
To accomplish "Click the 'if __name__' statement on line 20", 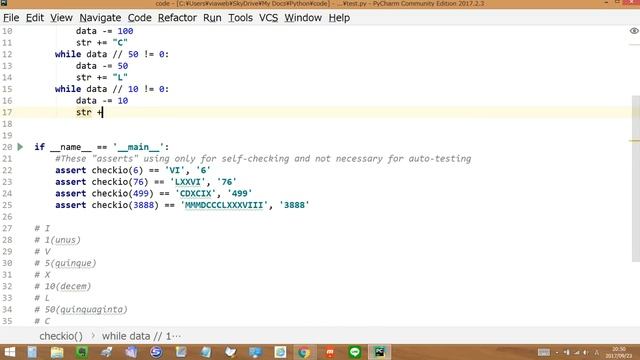I will [102, 147].
